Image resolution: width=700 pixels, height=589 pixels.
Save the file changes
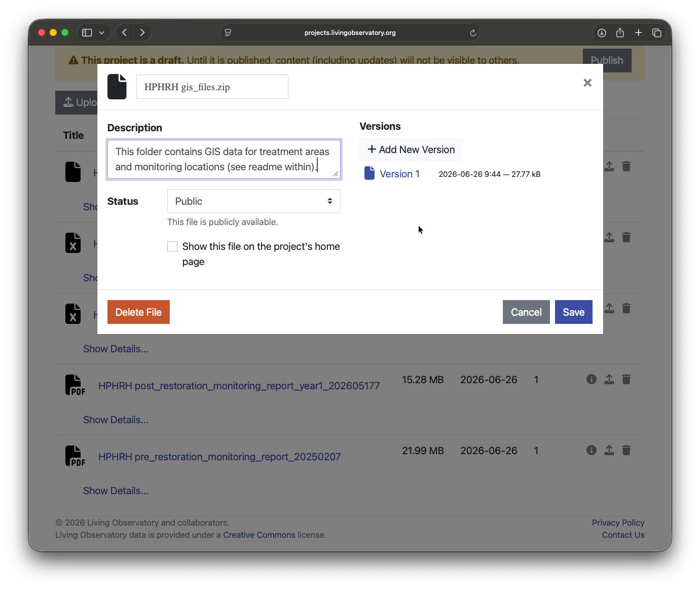[x=574, y=312]
